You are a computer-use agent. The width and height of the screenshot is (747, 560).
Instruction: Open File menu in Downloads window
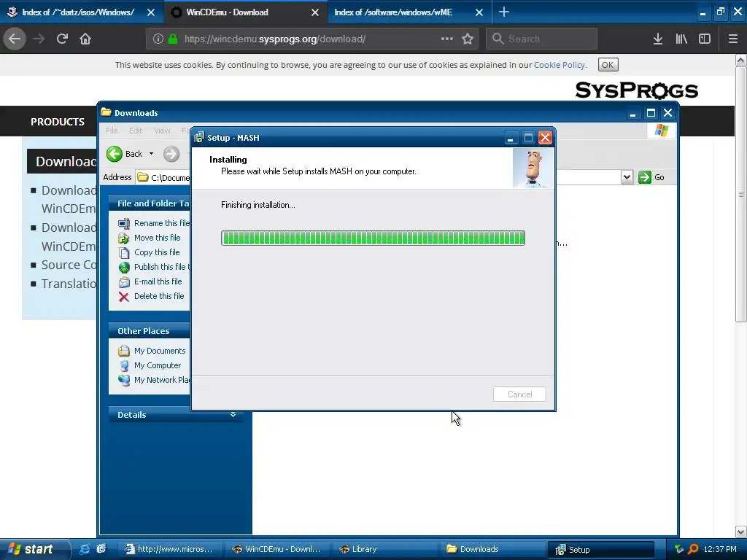click(x=112, y=131)
